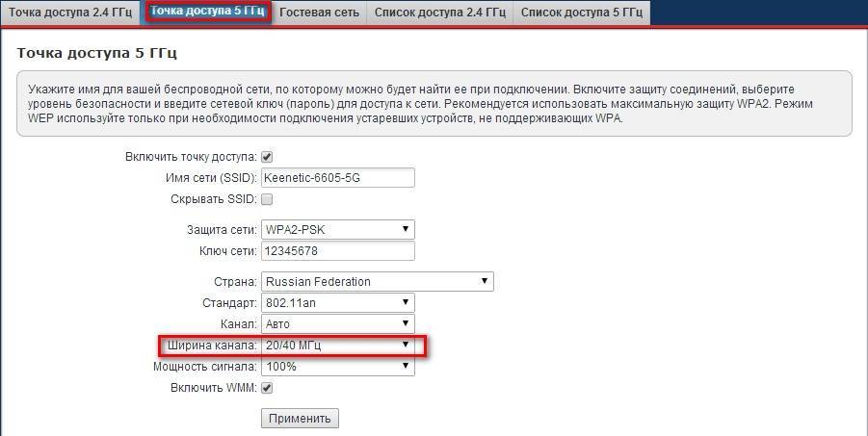This screenshot has width=868, height=436.
Task: Open Список доступа 5 ГГц tab
Action: point(582,13)
